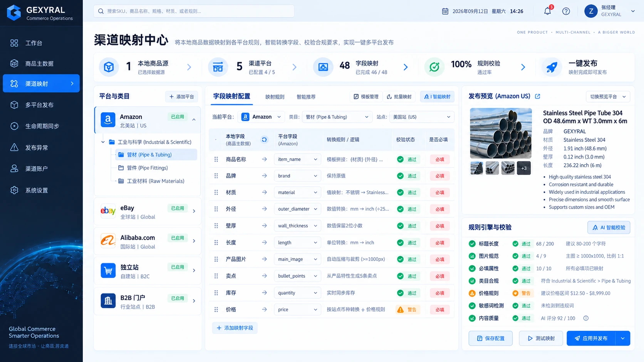The width and height of the screenshot is (644, 362).
Task: Focus the SKU search input field
Action: (x=194, y=11)
